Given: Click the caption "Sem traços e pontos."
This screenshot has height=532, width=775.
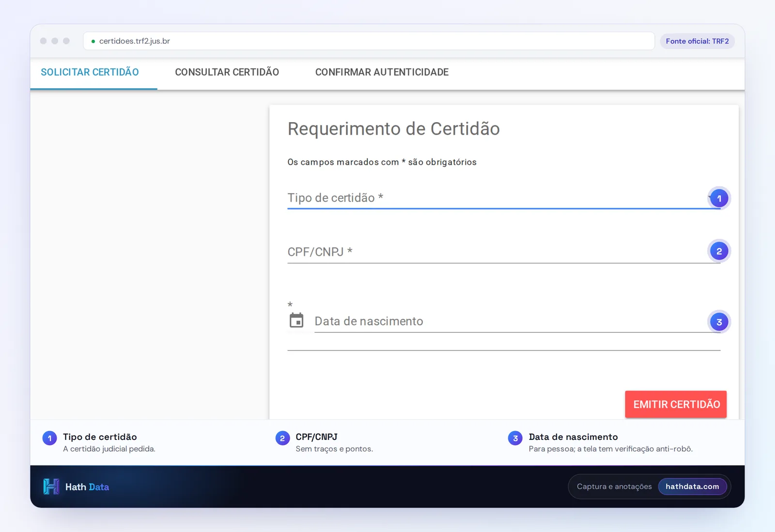Looking at the screenshot, I should coord(334,449).
